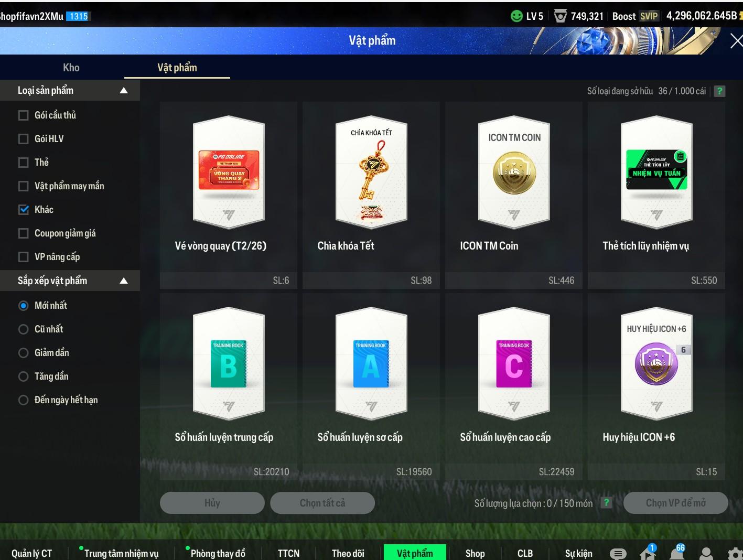
Task: Click the help icon beside owned item count
Action: point(720,91)
